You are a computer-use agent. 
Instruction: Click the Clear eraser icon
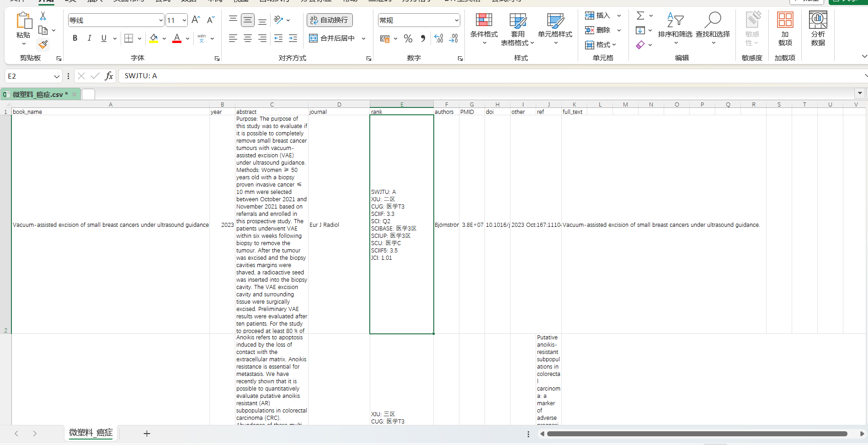tap(640, 44)
